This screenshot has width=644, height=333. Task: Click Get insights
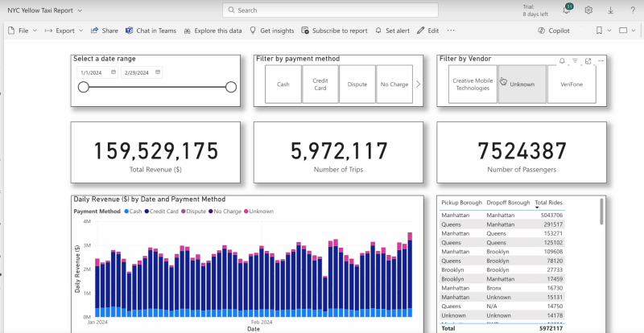(x=272, y=31)
